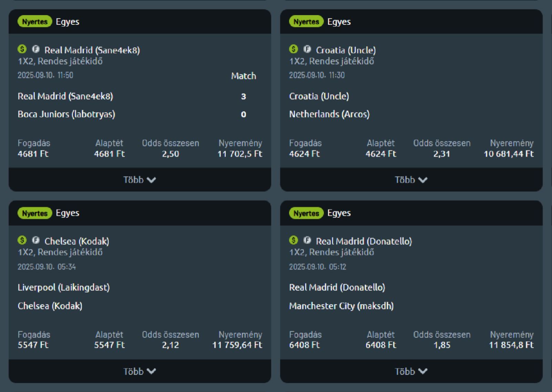Click the Nyertes badge on the Real Madrid (Donatello) bet
Viewport: 552px width, 392px height.
[x=306, y=213]
